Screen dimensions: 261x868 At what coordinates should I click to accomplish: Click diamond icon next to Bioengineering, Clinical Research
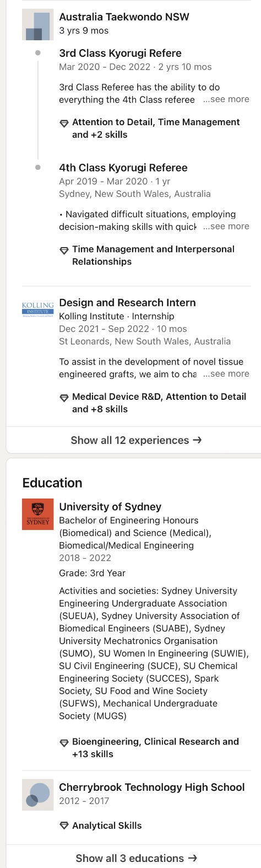[x=64, y=743]
